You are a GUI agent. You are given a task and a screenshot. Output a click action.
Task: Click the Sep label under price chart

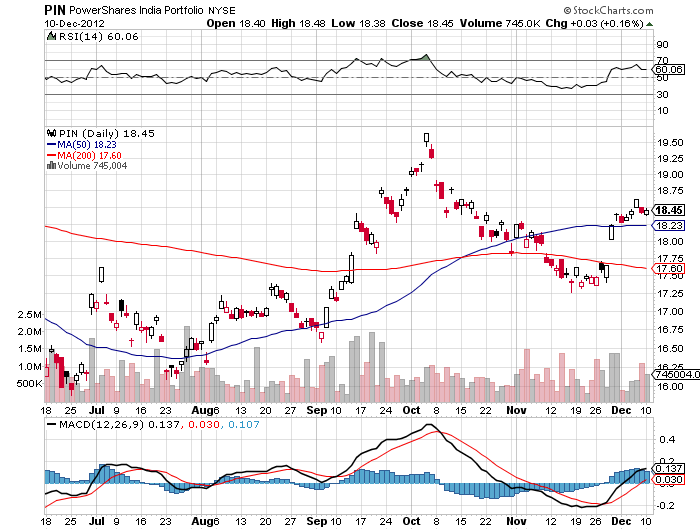tap(317, 410)
